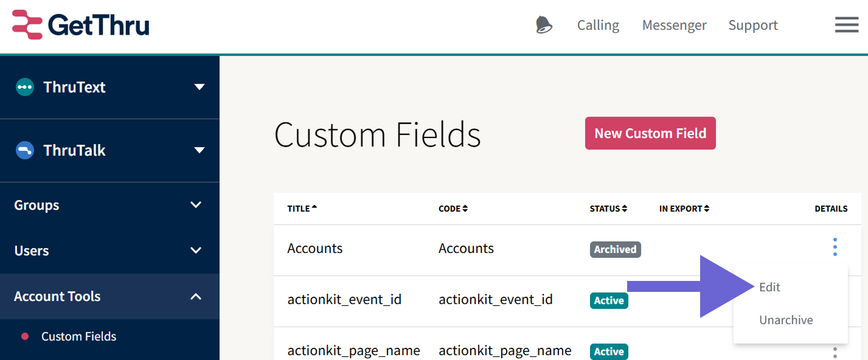Sort table by In Export column
868x360 pixels.
684,209
